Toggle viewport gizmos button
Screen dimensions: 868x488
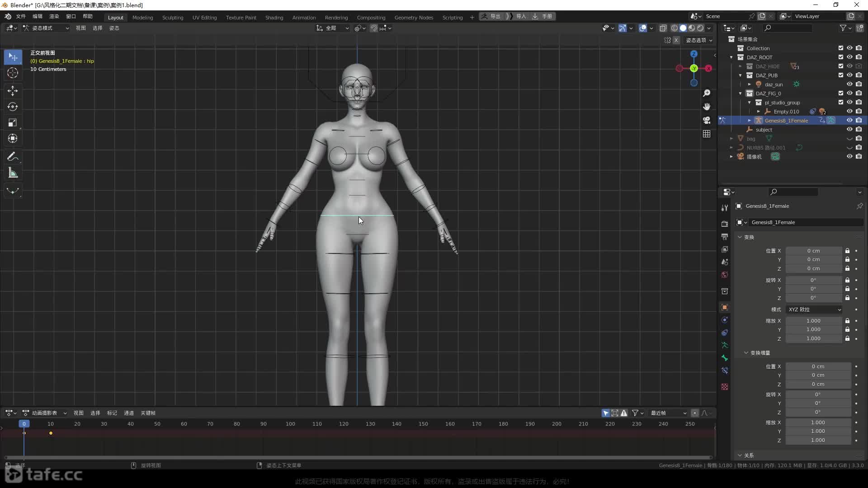pos(623,28)
